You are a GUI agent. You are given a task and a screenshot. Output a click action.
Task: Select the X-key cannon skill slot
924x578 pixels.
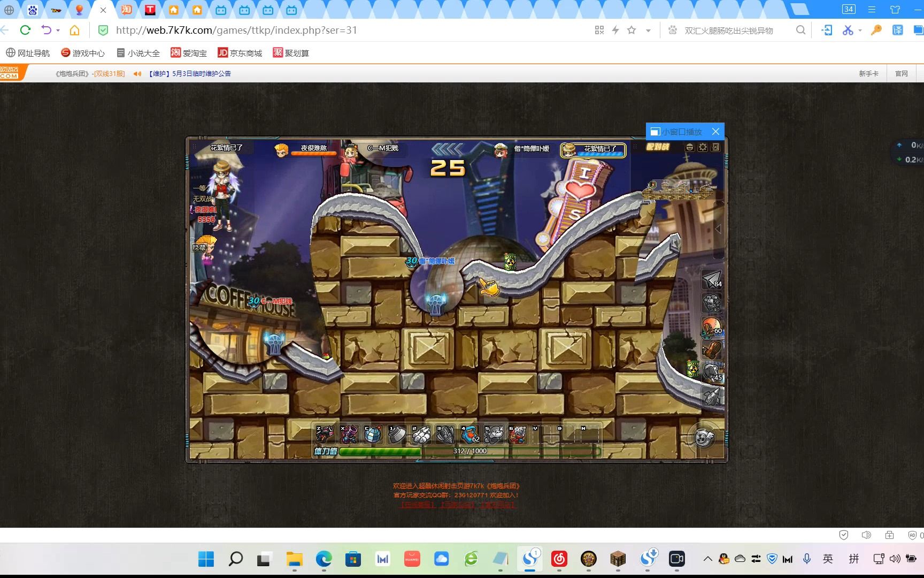349,435
